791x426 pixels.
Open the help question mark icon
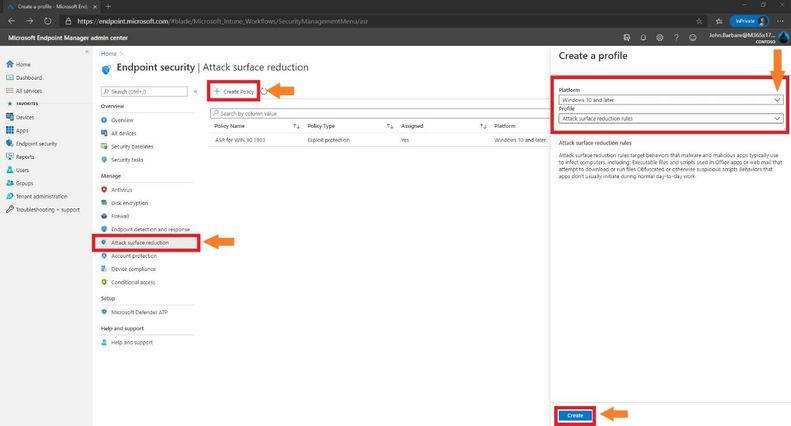click(676, 37)
